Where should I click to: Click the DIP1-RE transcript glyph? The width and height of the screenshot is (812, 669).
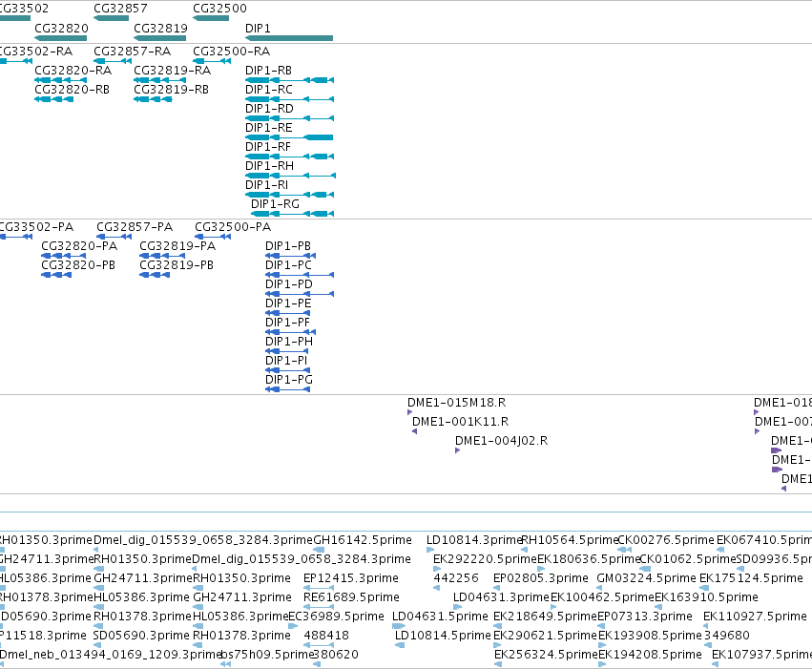[x=289, y=137]
